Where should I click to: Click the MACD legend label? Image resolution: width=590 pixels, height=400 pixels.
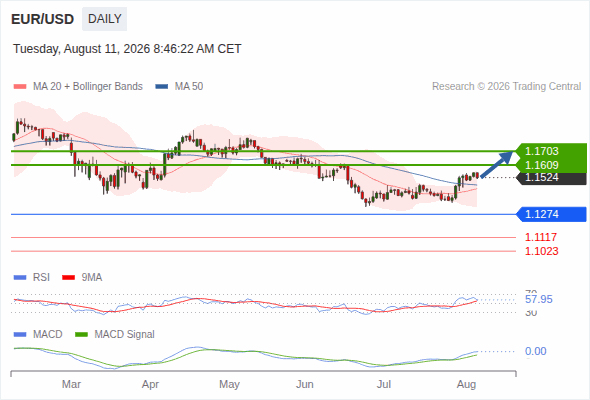(x=48, y=335)
